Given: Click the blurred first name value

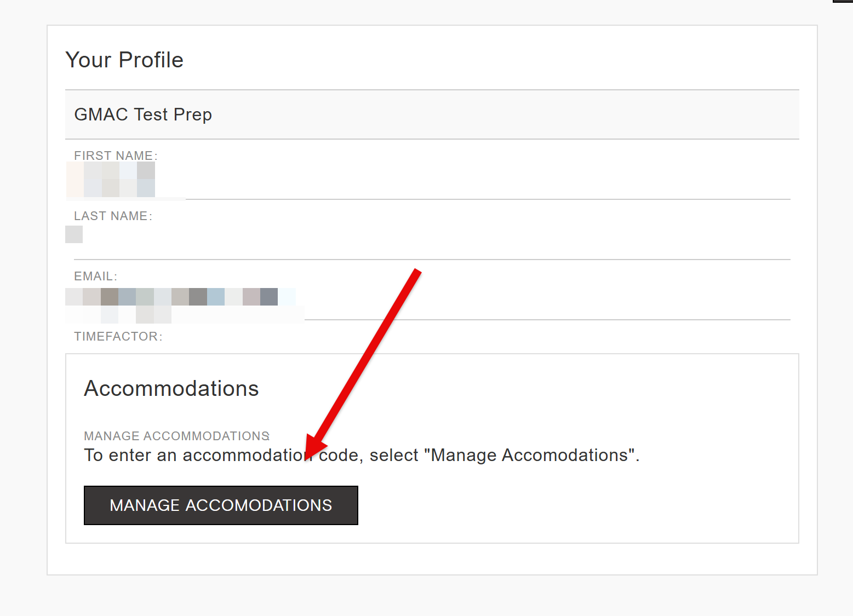Looking at the screenshot, I should pyautogui.click(x=111, y=180).
